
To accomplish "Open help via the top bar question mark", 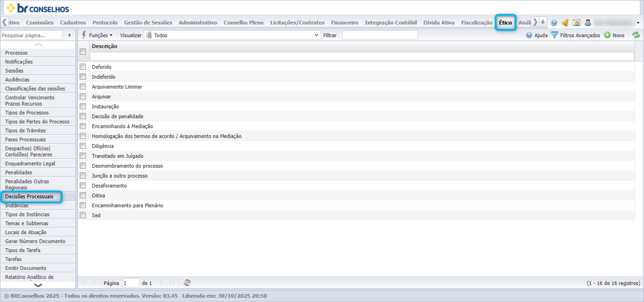I will click(x=554, y=23).
